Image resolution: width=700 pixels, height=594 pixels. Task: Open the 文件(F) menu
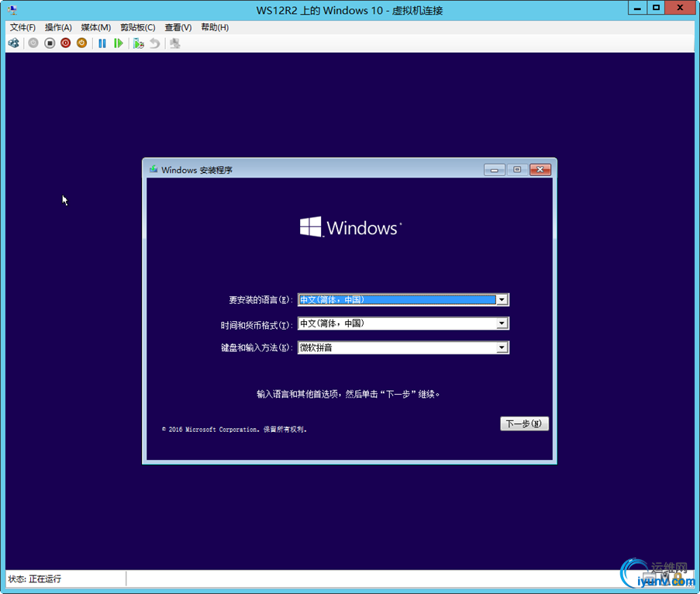pos(22,27)
